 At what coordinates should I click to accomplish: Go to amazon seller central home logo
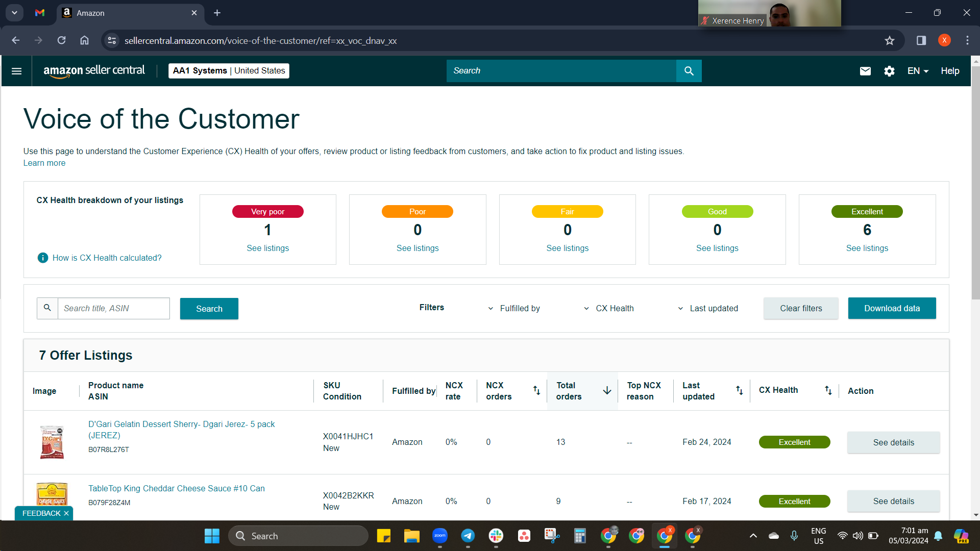(94, 71)
